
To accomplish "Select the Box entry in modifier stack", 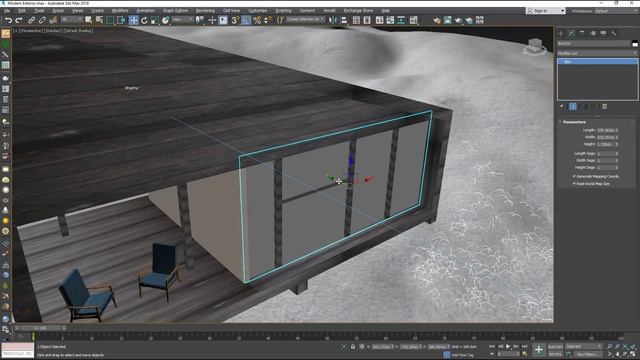I will click(597, 62).
